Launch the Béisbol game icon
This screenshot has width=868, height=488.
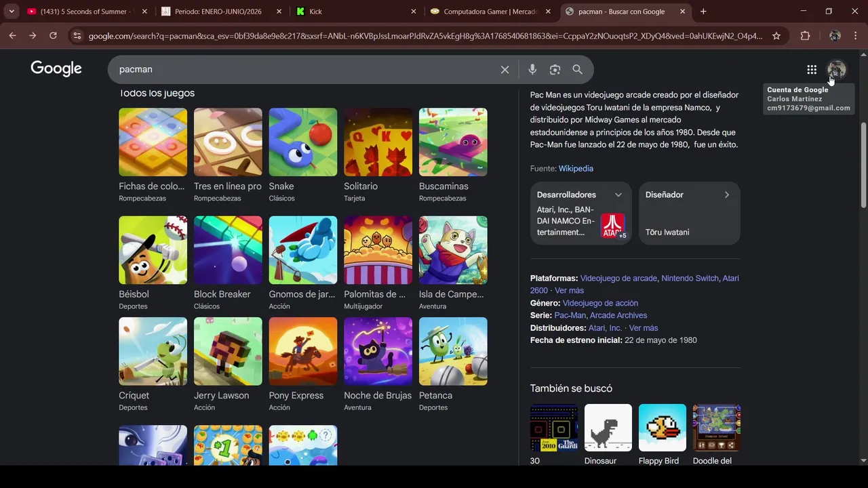tap(153, 250)
